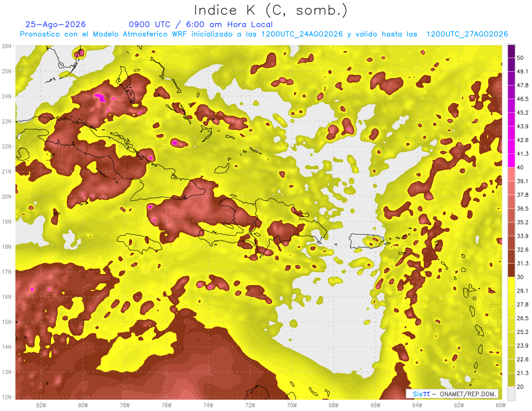Click the "80W" longitude label

click(x=82, y=405)
